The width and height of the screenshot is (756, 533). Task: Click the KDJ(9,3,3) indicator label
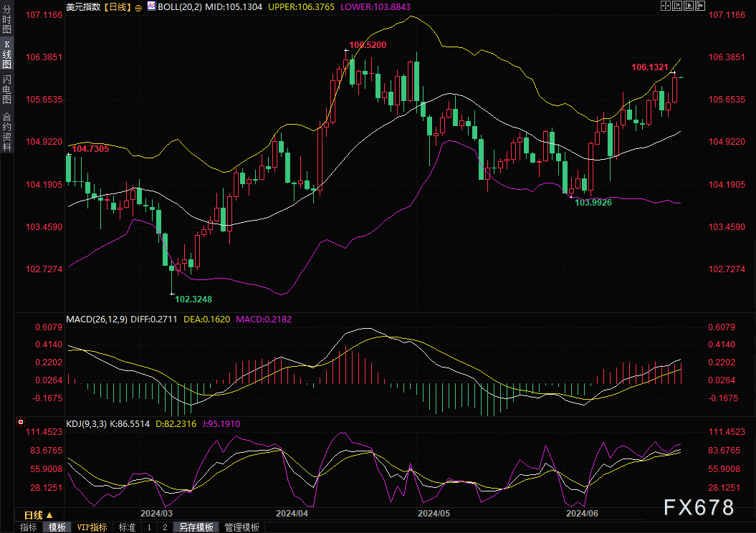point(86,423)
